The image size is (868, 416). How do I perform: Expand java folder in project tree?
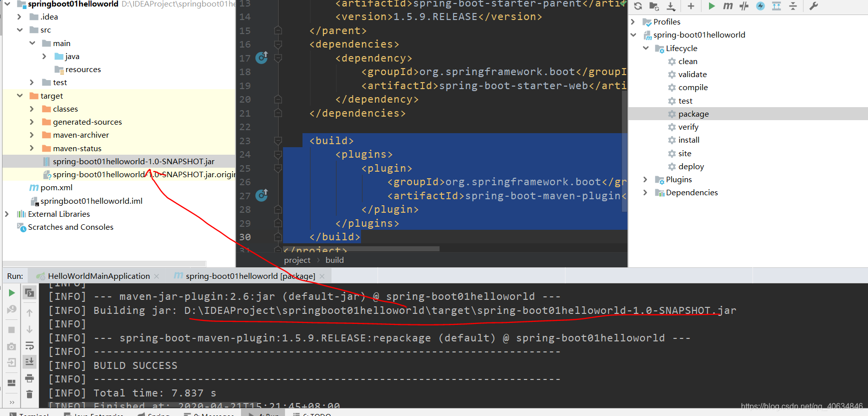(44, 56)
